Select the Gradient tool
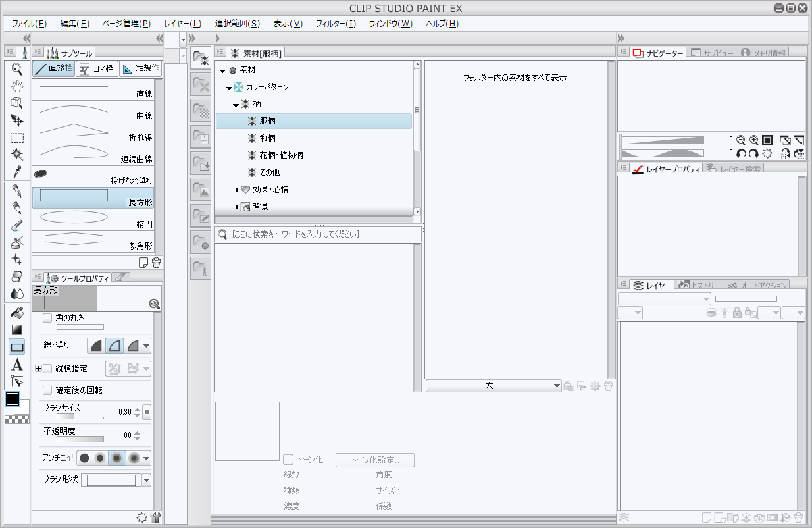This screenshot has width=812, height=528. [x=17, y=329]
